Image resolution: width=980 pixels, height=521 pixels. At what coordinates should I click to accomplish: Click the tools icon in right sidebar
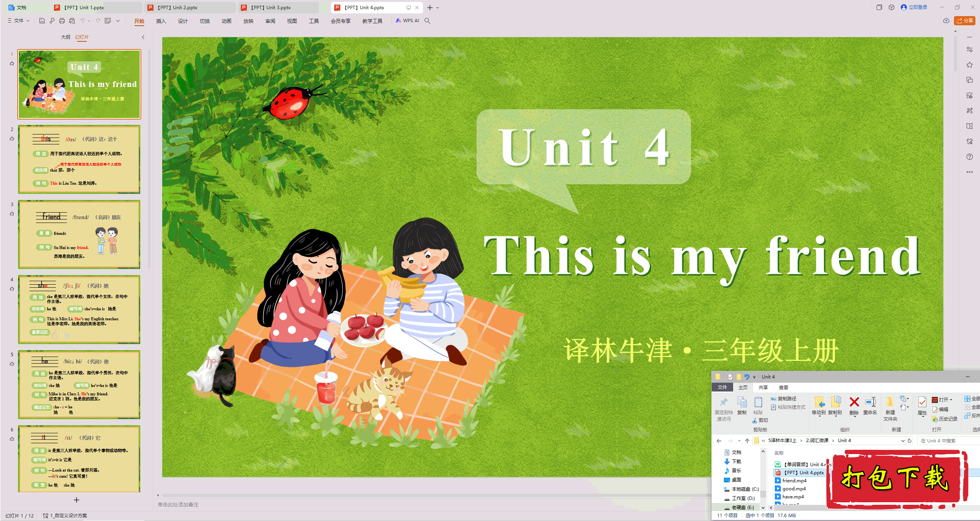(x=970, y=111)
